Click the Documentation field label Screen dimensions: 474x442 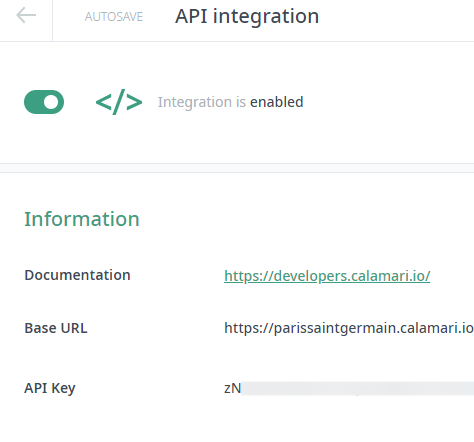77,275
